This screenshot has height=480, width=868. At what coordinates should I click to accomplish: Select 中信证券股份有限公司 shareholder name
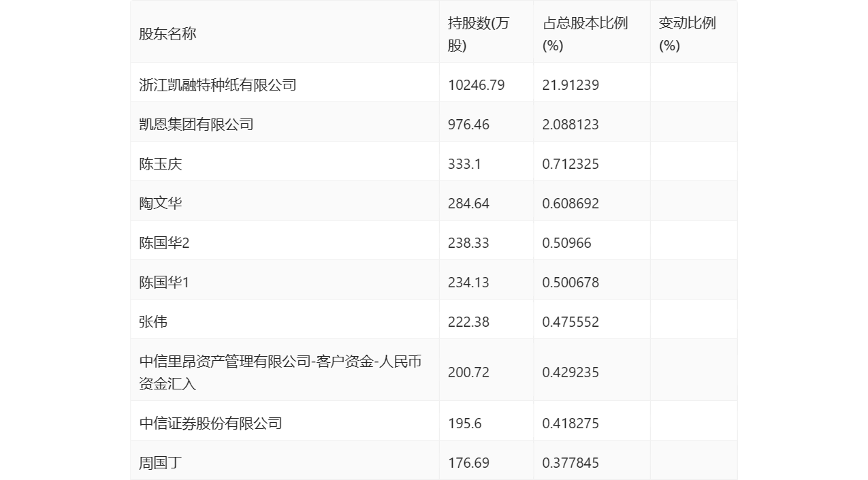210,423
